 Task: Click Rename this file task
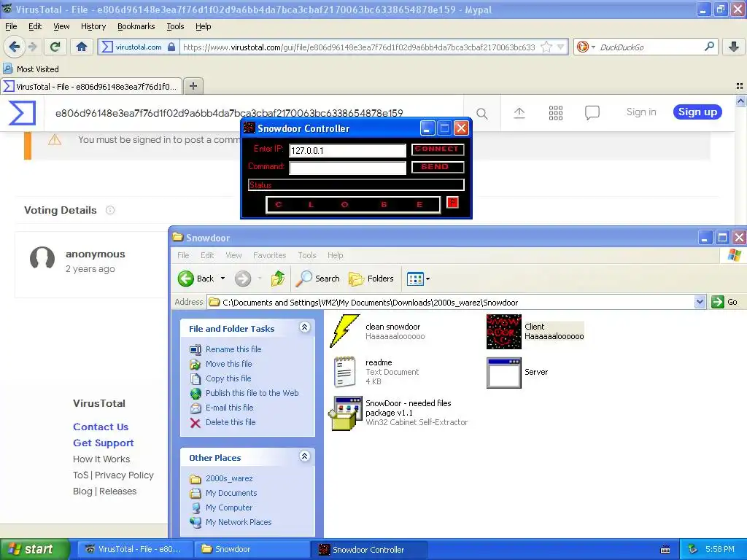click(233, 349)
